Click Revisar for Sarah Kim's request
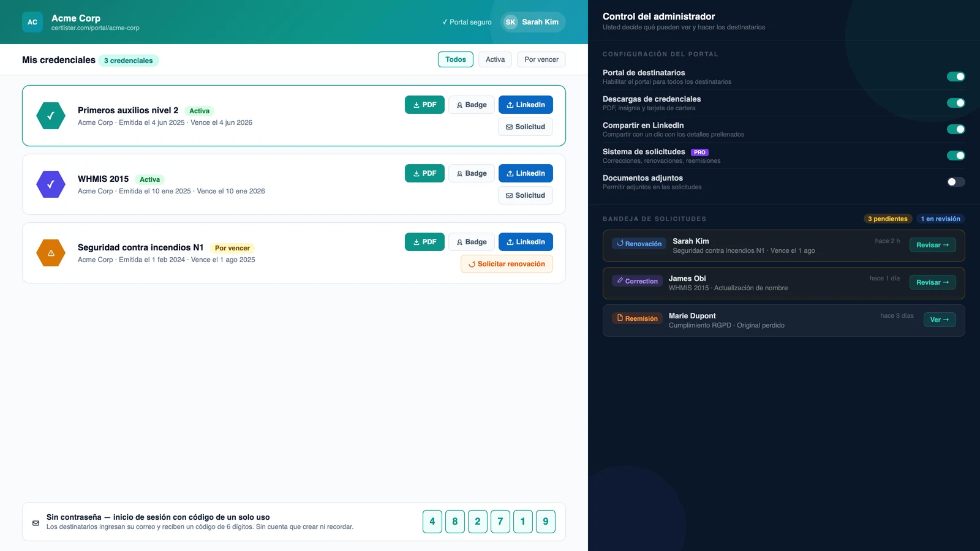The width and height of the screenshot is (980, 551). [932, 245]
